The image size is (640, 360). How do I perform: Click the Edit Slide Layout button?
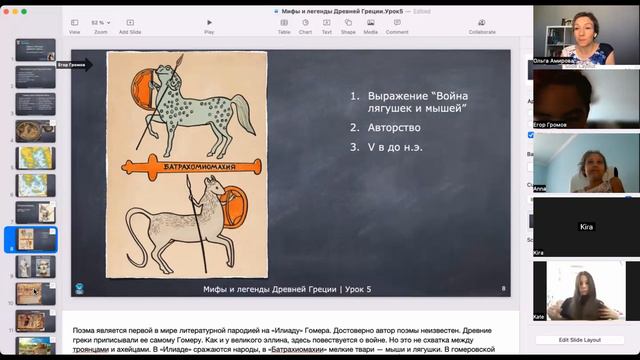[580, 340]
